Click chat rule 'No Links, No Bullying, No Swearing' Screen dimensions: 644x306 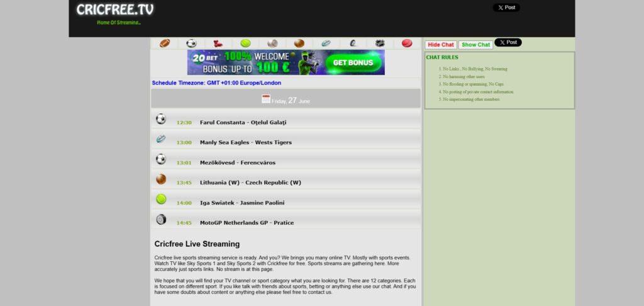[475, 69]
